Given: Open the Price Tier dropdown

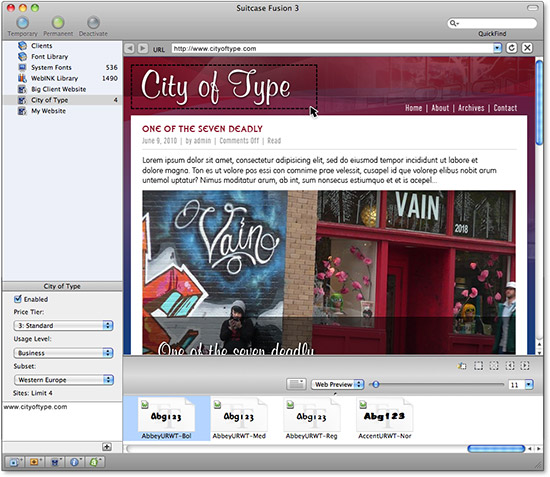Looking at the screenshot, I should click(x=63, y=325).
